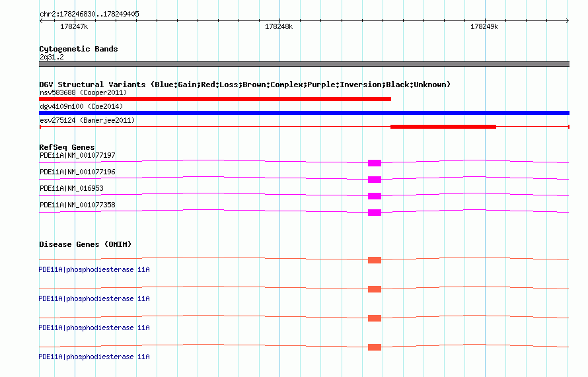Click the 2q31.2 band label
The image size is (588, 377).
52,57
